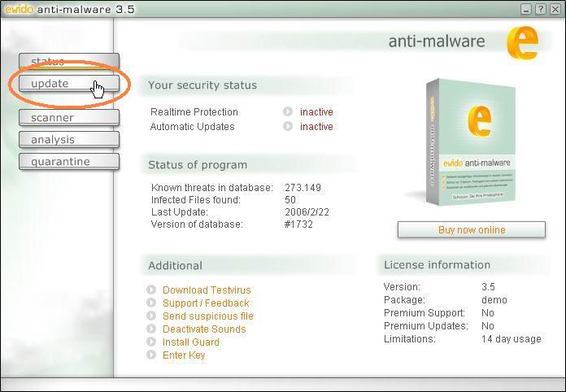This screenshot has height=392, width=566.
Task: Minimize the ewido window
Action: (526, 9)
